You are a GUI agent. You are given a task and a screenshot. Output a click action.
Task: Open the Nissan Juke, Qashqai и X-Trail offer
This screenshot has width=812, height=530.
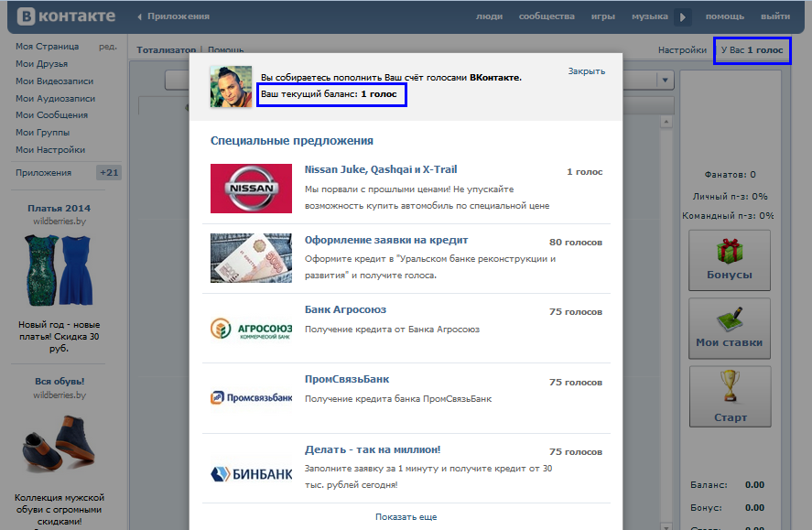[x=381, y=169]
